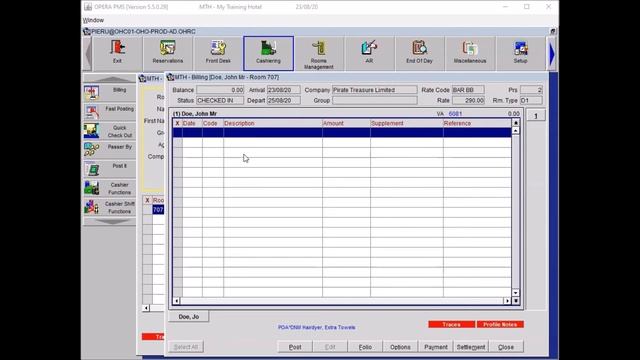This screenshot has width=640, height=360.
Task: Click the Payment button
Action: pyautogui.click(x=436, y=347)
